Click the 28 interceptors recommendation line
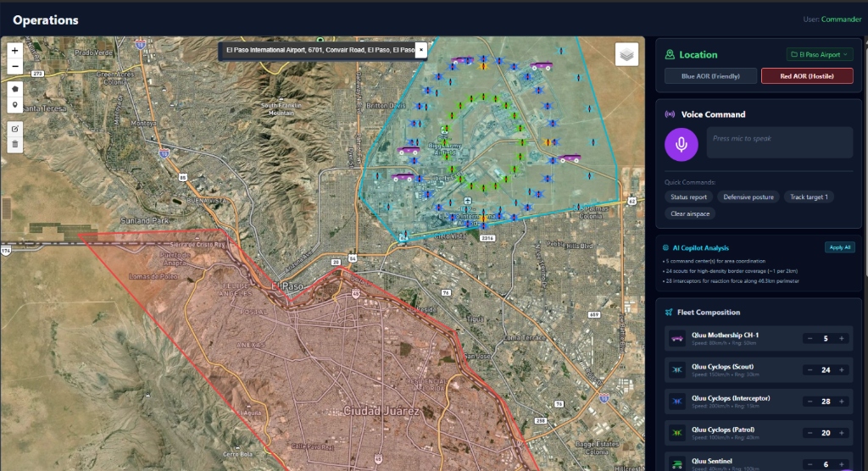Viewport: 868px width, 471px height. click(731, 281)
